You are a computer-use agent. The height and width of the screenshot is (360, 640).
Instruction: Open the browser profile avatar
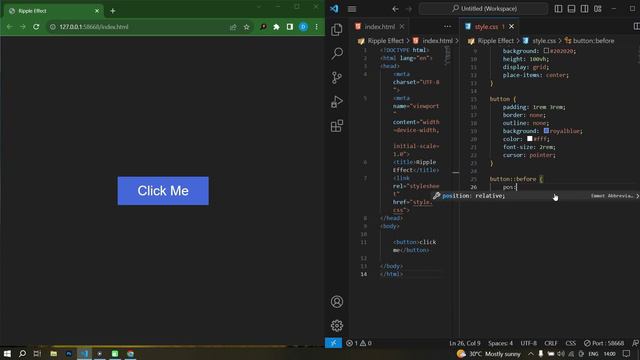[303, 27]
